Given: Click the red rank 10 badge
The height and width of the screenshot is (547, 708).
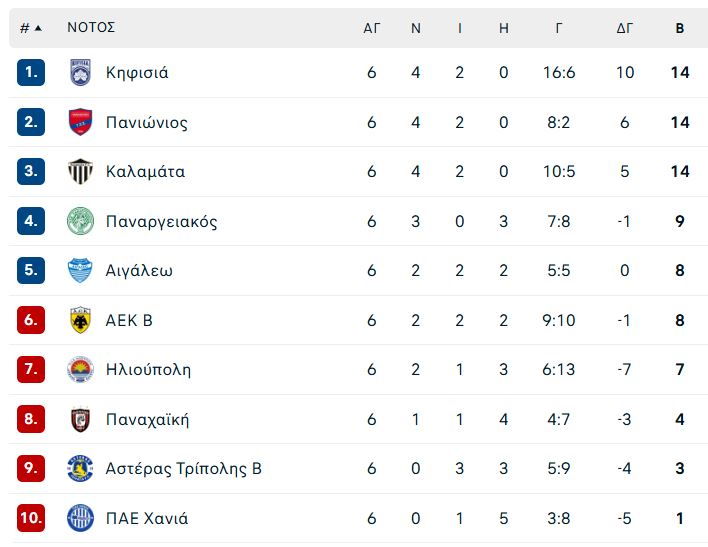Looking at the screenshot, I should pyautogui.click(x=31, y=518).
